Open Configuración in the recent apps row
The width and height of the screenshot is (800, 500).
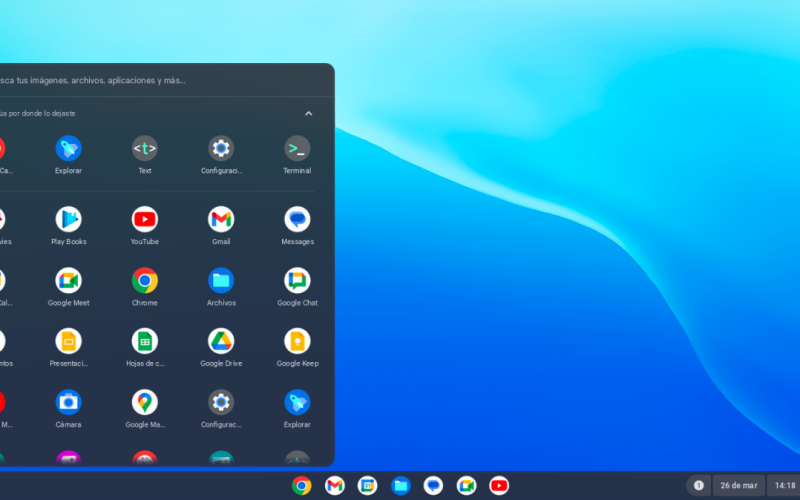(x=221, y=148)
